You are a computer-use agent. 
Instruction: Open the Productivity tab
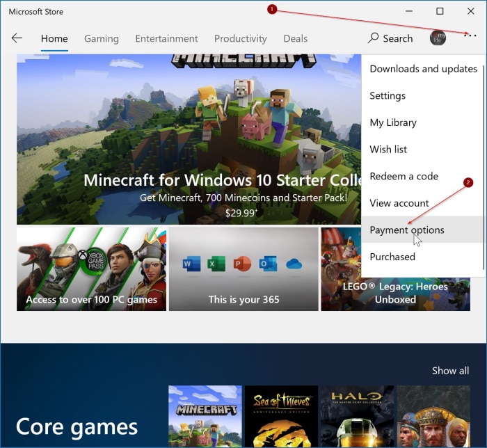(x=241, y=38)
